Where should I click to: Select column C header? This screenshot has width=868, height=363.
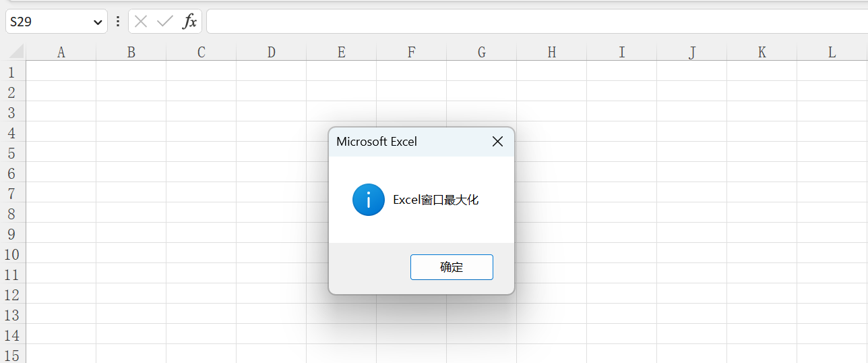coord(201,52)
